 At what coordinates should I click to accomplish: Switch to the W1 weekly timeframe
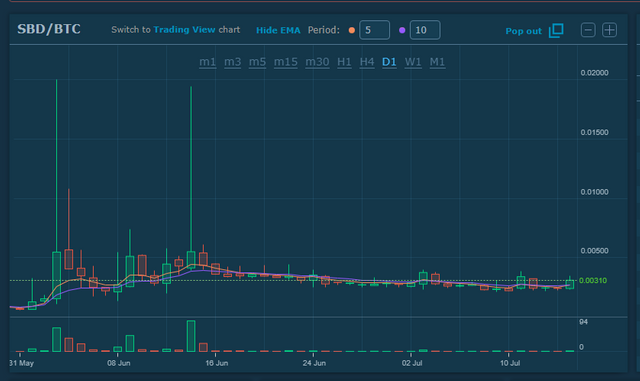pyautogui.click(x=413, y=62)
